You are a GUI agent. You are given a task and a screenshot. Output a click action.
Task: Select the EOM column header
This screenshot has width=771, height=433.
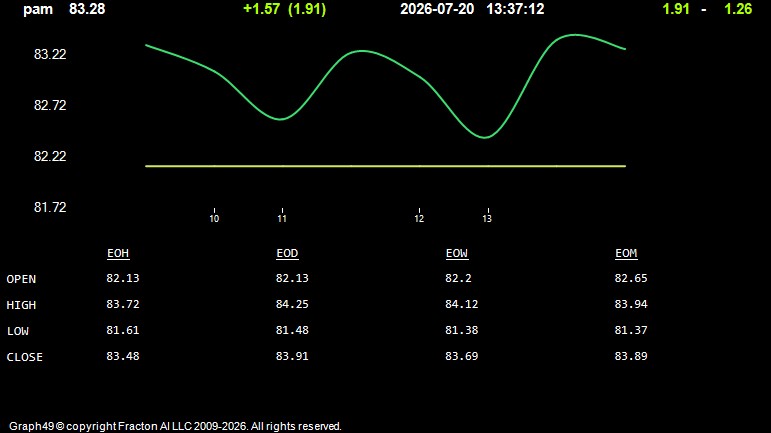(x=626, y=253)
